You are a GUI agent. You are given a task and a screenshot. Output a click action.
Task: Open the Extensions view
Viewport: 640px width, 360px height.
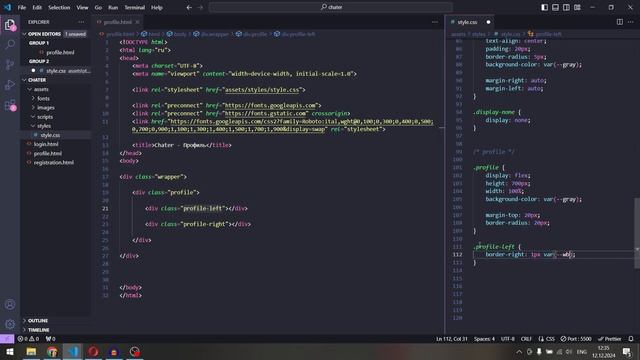coord(10,105)
